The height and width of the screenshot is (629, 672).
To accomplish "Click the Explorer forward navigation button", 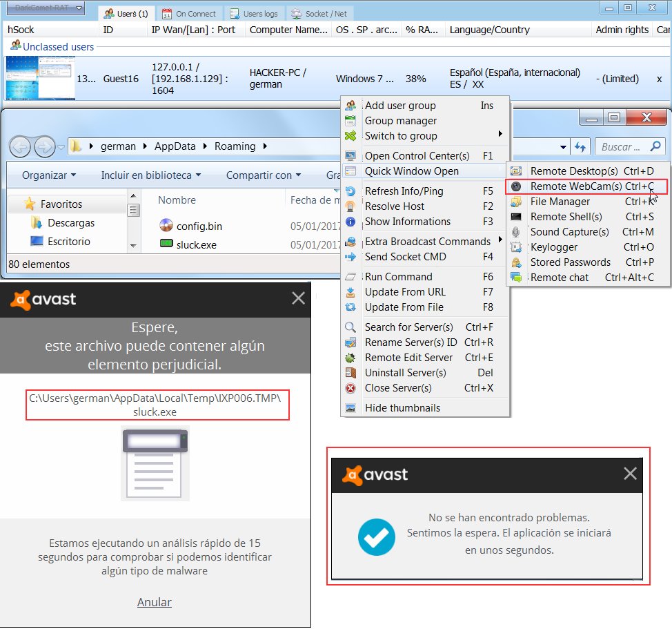I will 45,147.
